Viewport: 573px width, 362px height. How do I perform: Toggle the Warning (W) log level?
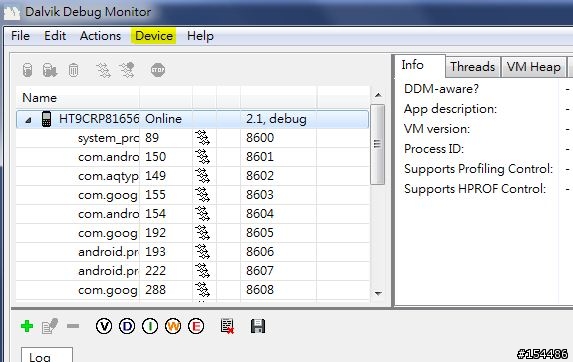click(173, 326)
